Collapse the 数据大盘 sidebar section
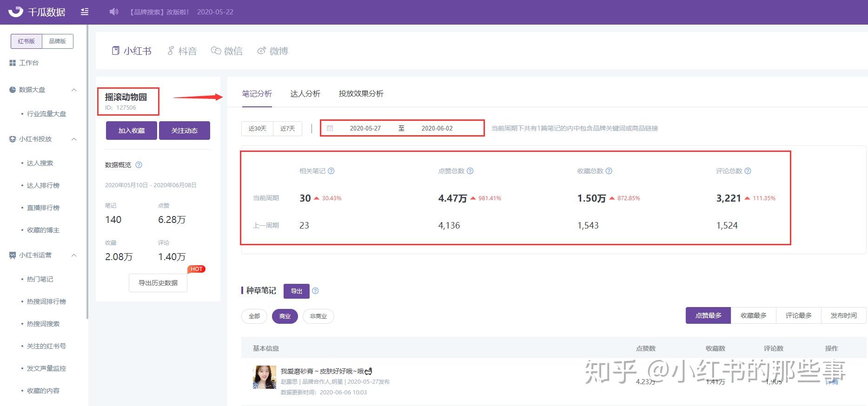868x406 pixels. pyautogui.click(x=74, y=90)
